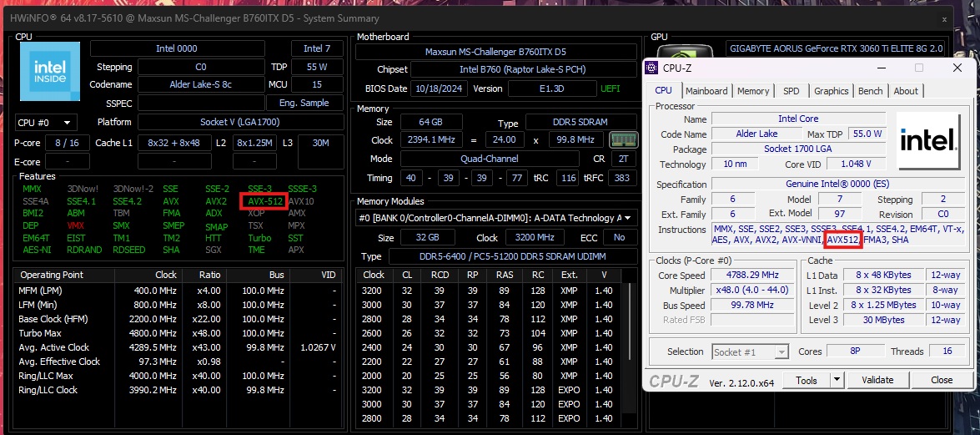Click the Base Clock (HFM) row
This screenshot has height=435, width=980.
tap(179, 319)
